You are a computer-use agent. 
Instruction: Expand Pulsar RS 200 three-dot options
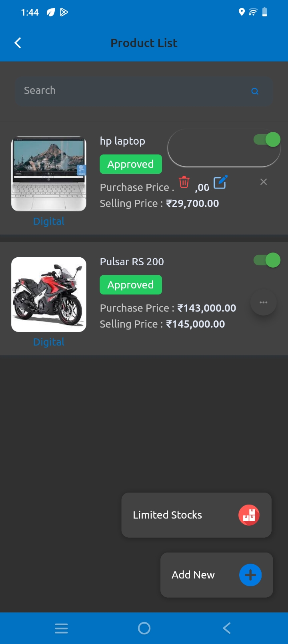pos(264,302)
